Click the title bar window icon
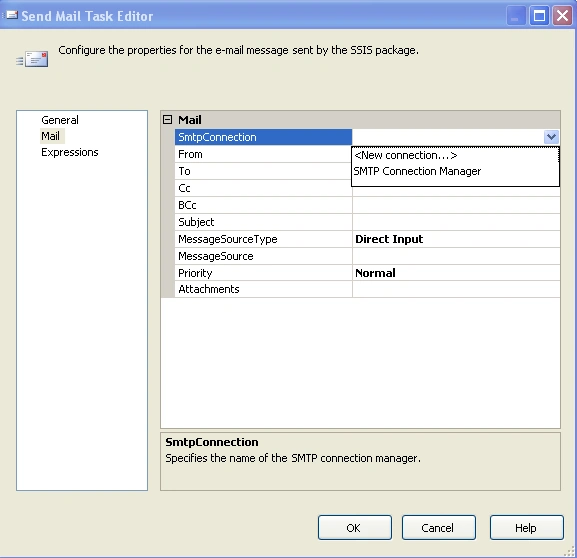The height and width of the screenshot is (558, 577). pos(11,15)
